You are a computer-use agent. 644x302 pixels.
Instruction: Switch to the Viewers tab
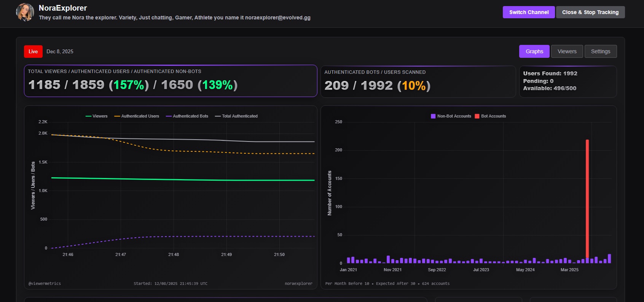tap(567, 51)
